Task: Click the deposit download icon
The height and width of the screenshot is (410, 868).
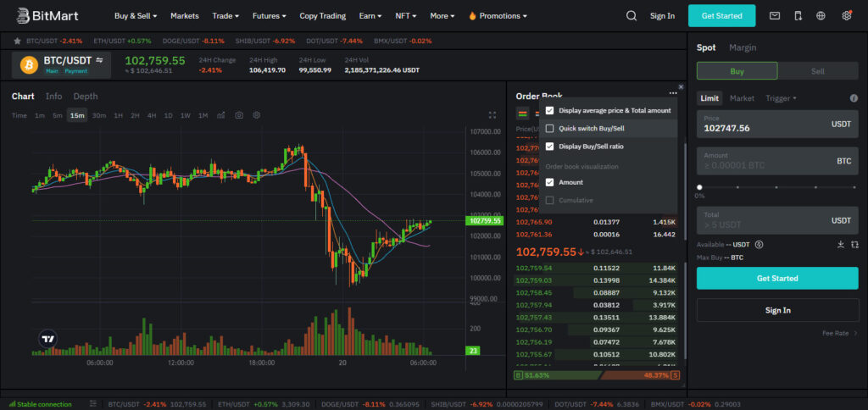Action: tap(841, 245)
